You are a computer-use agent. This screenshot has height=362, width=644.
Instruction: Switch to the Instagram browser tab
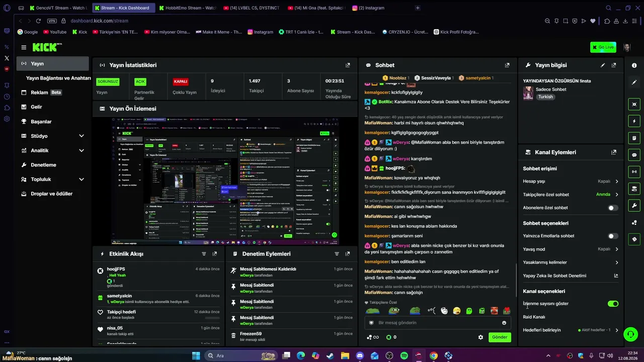coord(372,8)
